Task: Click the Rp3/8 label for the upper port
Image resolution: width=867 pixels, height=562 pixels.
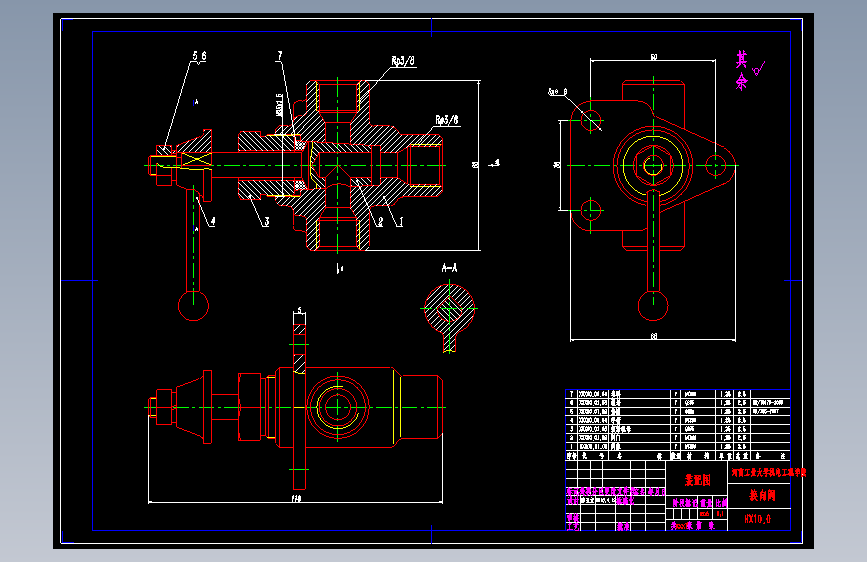Action: [x=403, y=61]
